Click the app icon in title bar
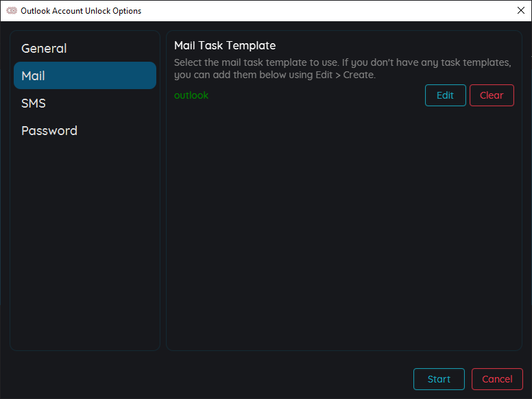The image size is (532, 399). (12, 10)
